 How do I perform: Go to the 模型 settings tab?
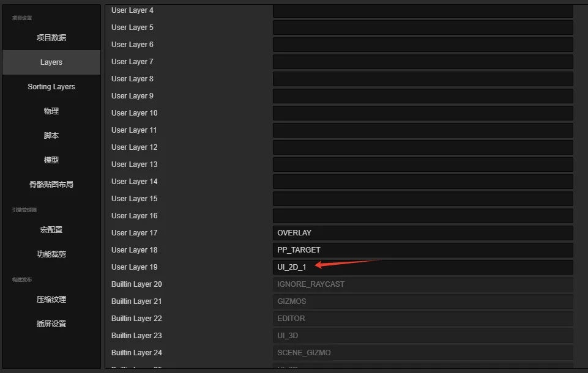pyautogui.click(x=51, y=160)
